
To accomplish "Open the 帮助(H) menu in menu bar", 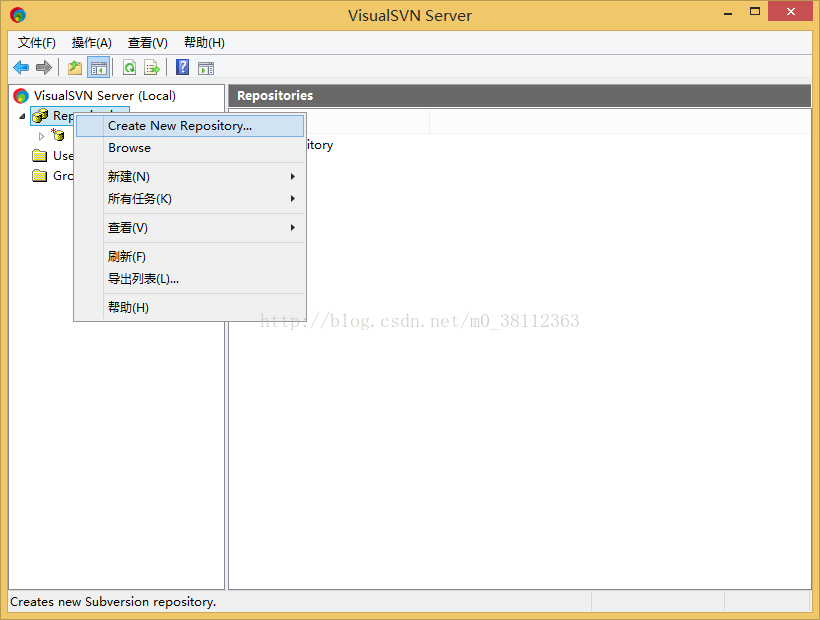I will 204,43.
